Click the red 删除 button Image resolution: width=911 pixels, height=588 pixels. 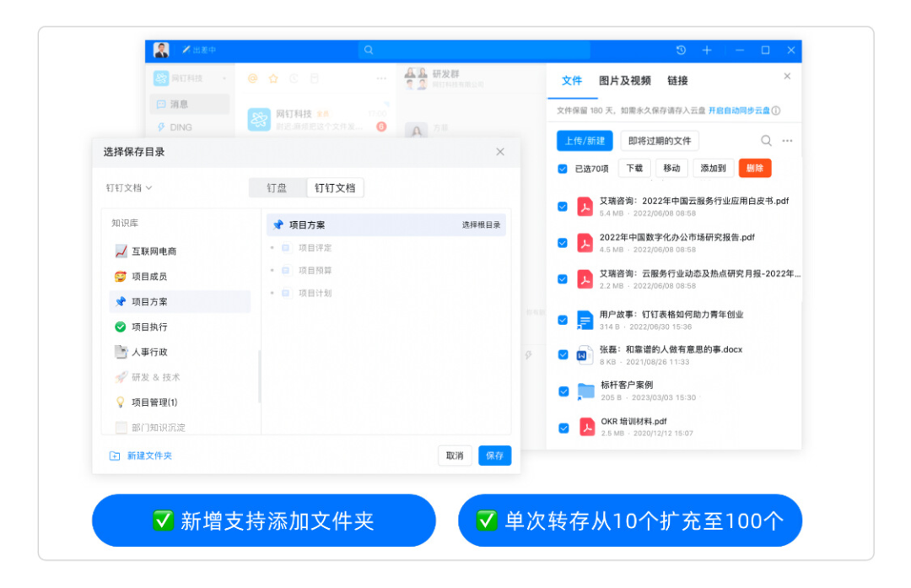click(x=754, y=169)
